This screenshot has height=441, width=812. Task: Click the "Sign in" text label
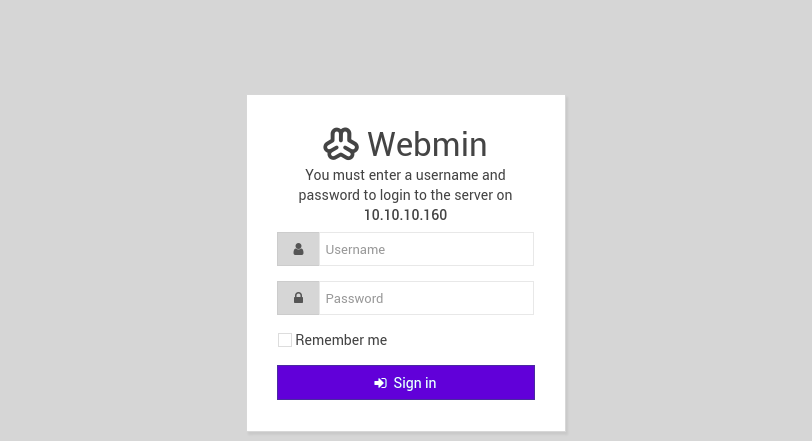tap(414, 383)
